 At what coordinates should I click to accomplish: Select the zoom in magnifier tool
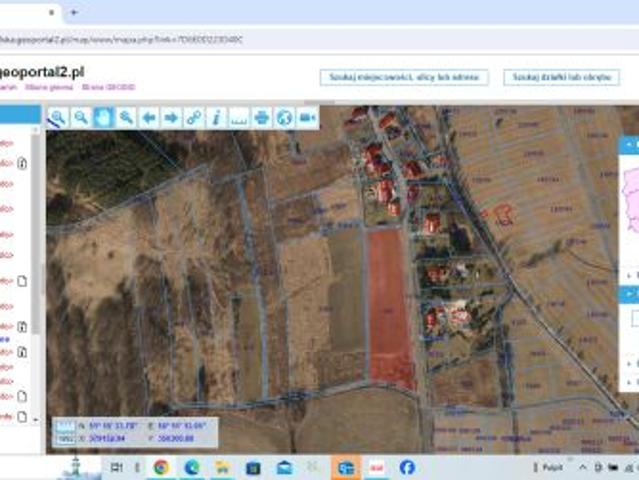pos(57,118)
